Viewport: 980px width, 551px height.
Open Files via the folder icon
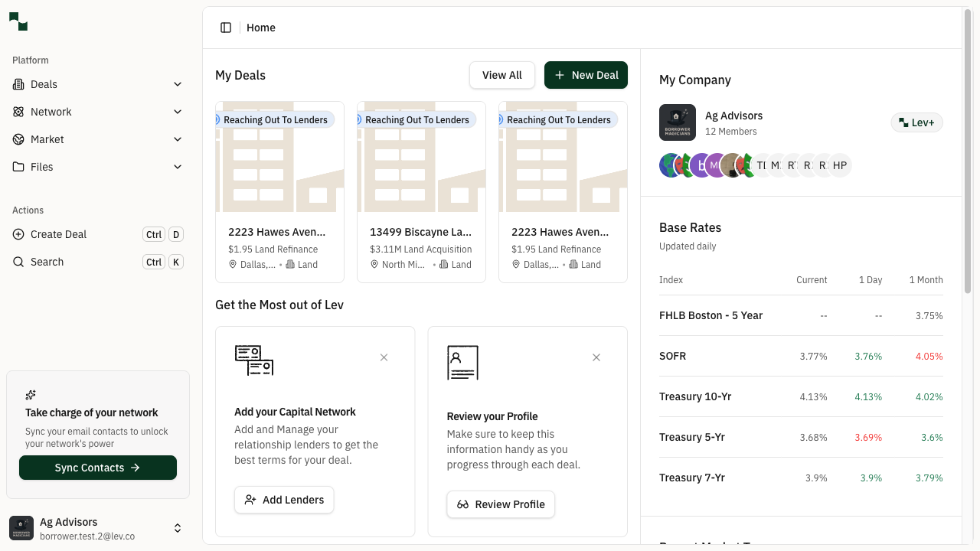tap(18, 167)
